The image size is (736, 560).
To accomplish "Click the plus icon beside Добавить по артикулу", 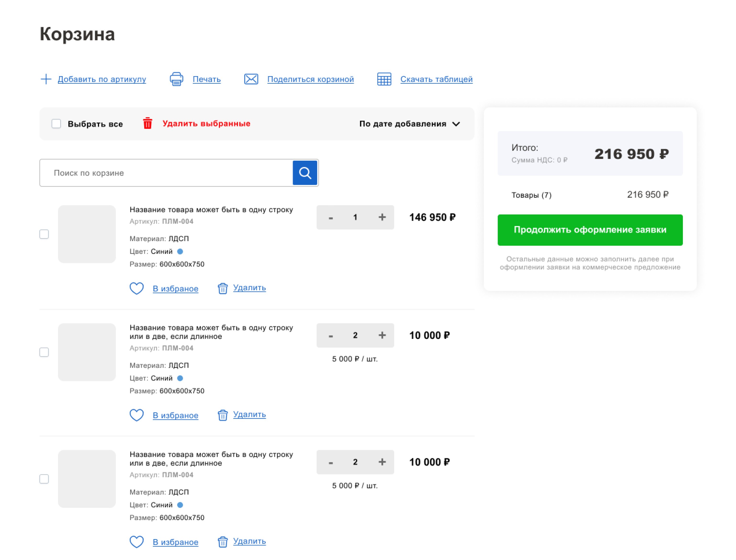I will click(x=46, y=79).
